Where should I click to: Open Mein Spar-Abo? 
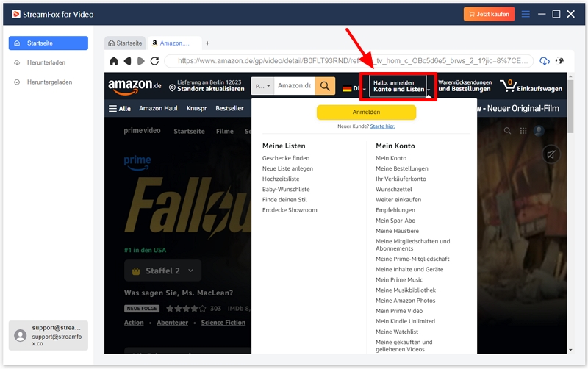(x=395, y=221)
